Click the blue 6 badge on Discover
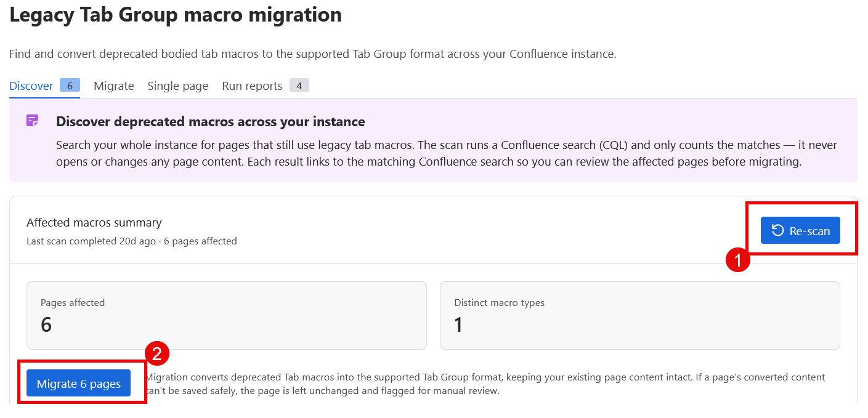This screenshot has height=418, width=868. 70,86
